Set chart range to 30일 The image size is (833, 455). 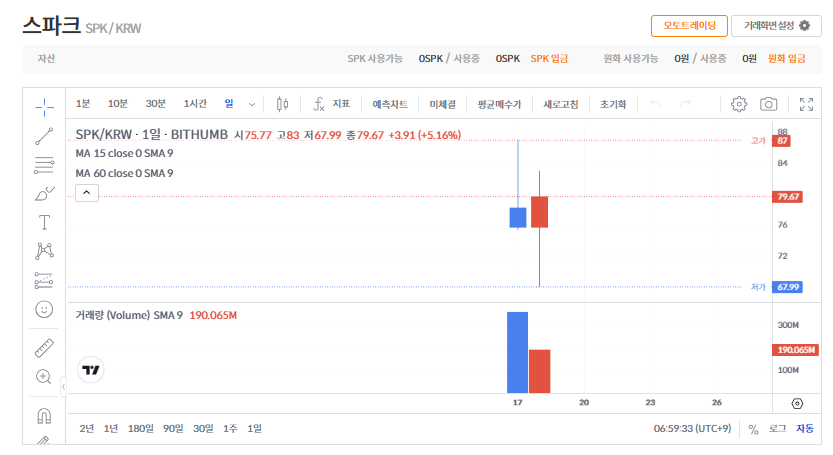pos(203,428)
